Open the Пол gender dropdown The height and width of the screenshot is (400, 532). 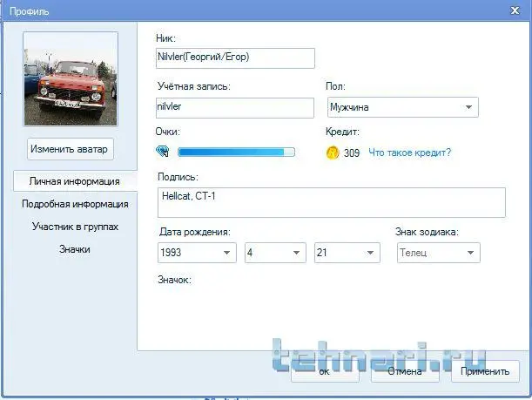[403, 107]
